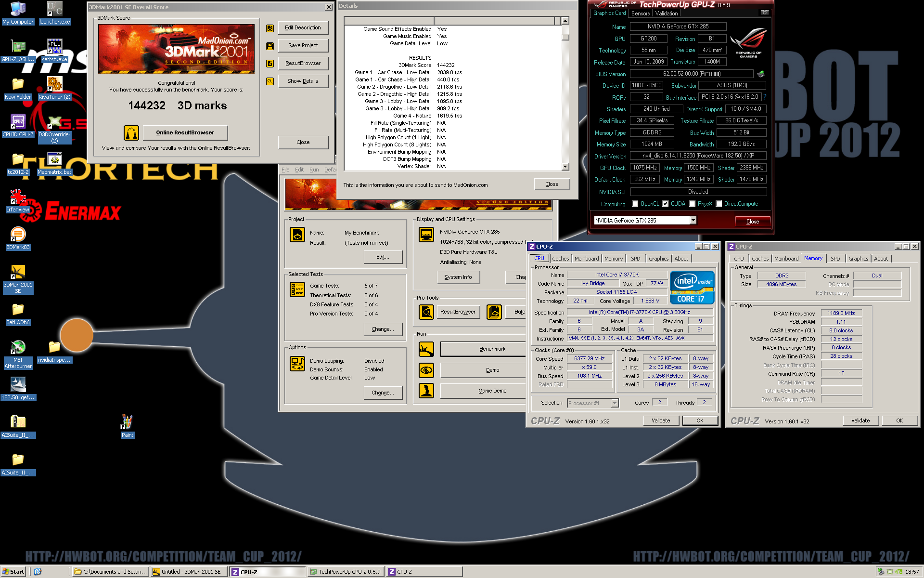
Task: Click System Info button
Action: (458, 277)
